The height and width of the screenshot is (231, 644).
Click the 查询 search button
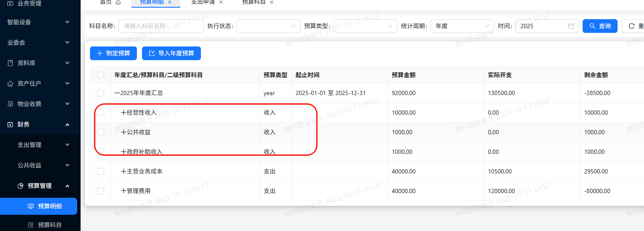[600, 26]
